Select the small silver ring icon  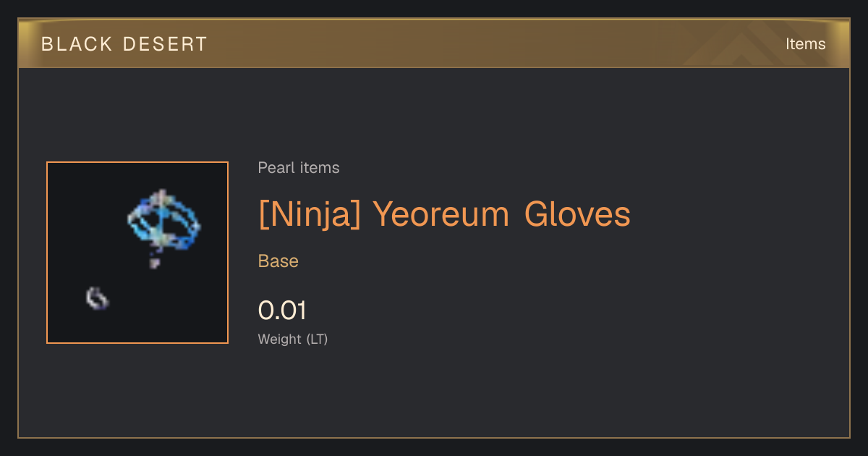click(x=97, y=297)
